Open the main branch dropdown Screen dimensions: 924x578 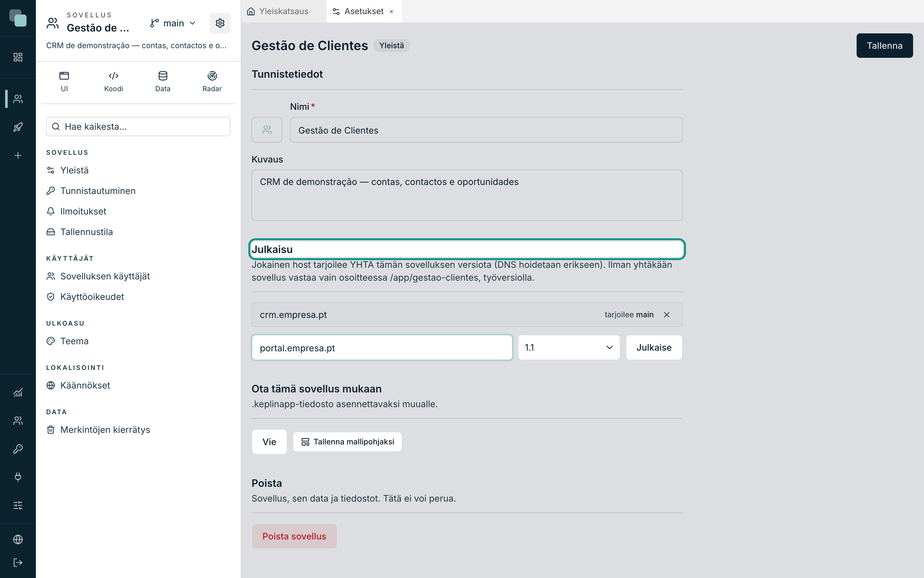173,23
